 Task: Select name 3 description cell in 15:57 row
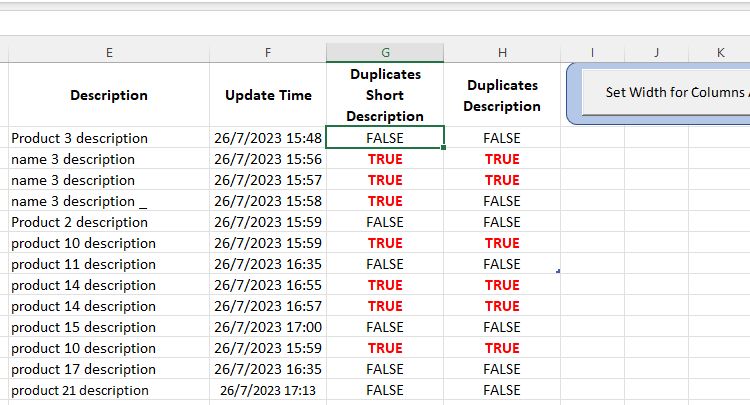[109, 180]
